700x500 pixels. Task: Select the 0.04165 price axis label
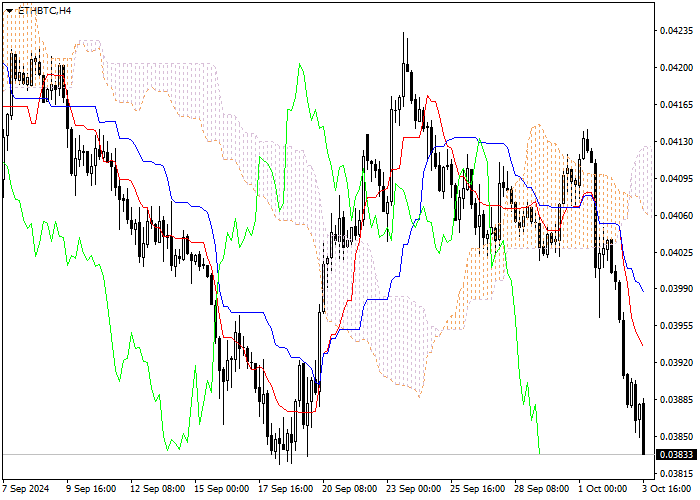click(677, 104)
